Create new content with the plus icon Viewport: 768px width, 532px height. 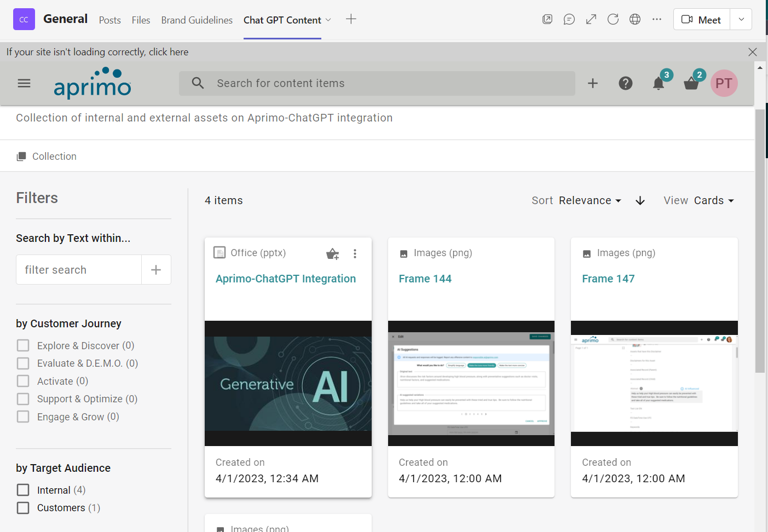(x=593, y=83)
